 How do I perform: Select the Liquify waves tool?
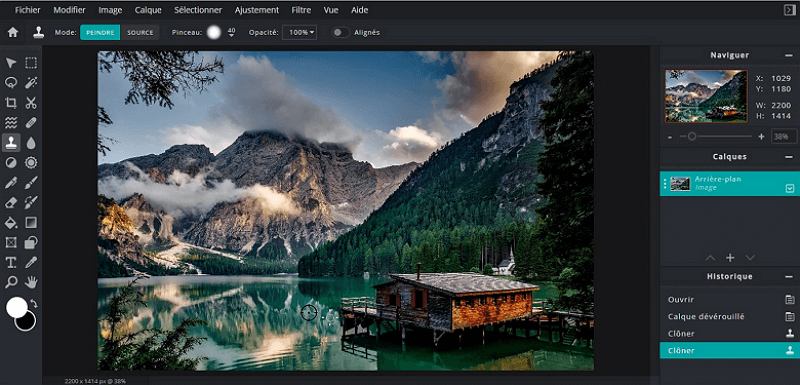tap(11, 122)
